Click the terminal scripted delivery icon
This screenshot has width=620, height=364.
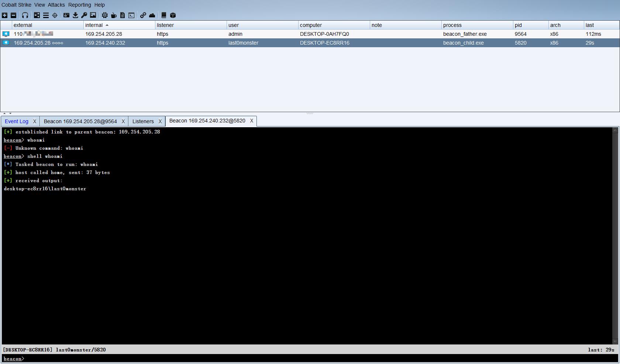131,15
